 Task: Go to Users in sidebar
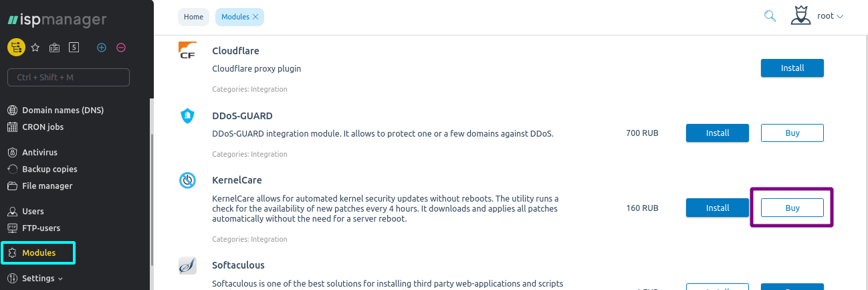[33, 211]
